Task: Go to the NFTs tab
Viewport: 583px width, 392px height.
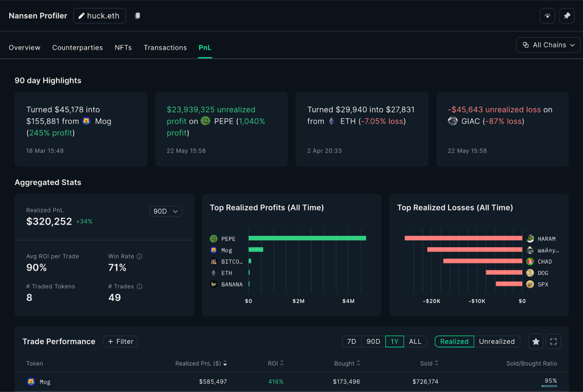Action: pos(123,47)
